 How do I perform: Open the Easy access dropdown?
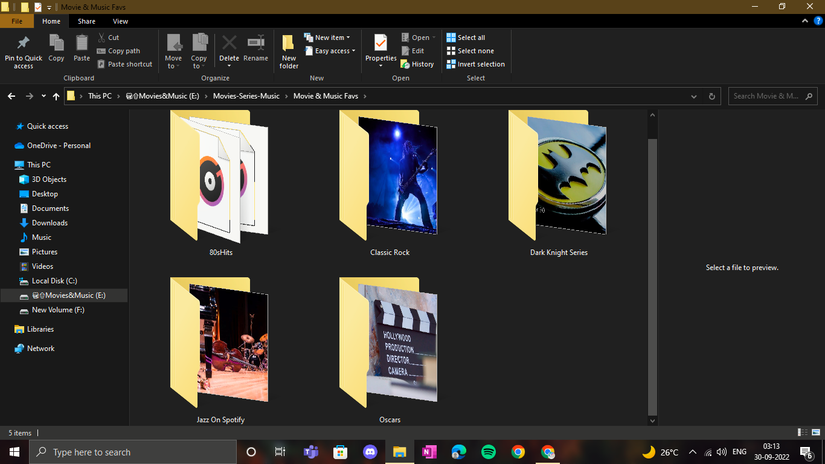330,51
